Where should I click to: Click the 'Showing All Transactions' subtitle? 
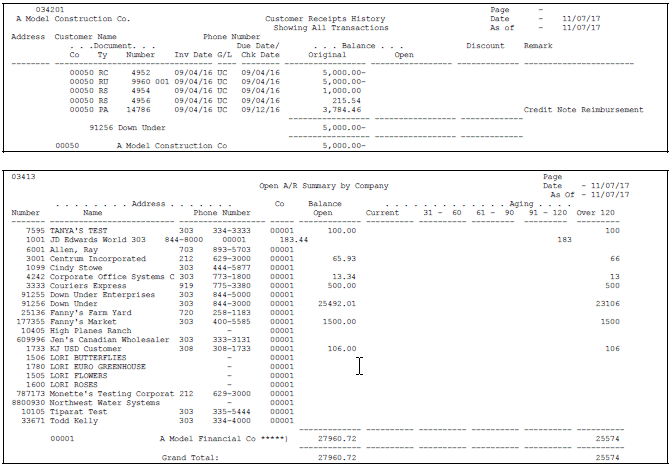331,28
